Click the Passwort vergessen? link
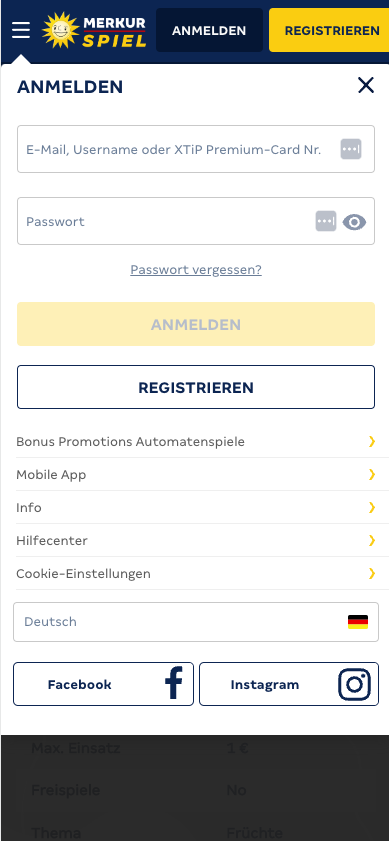The height and width of the screenshot is (841, 389). tap(196, 269)
